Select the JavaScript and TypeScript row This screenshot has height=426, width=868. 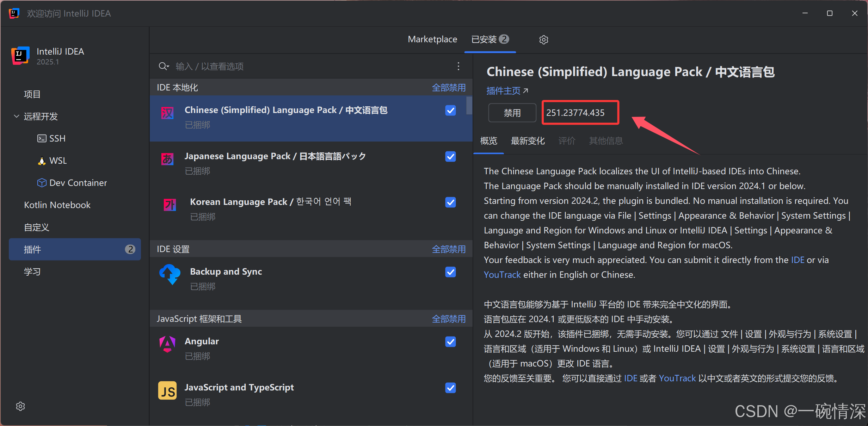pos(311,396)
